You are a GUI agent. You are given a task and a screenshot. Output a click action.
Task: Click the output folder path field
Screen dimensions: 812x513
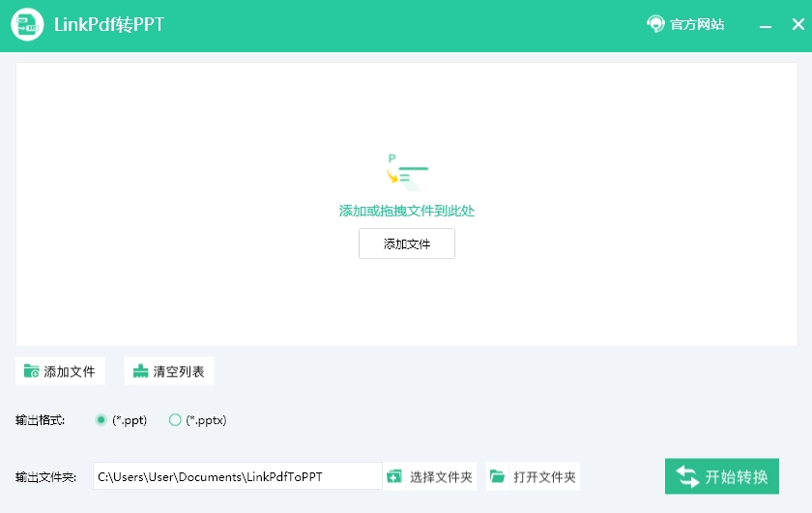click(238, 476)
